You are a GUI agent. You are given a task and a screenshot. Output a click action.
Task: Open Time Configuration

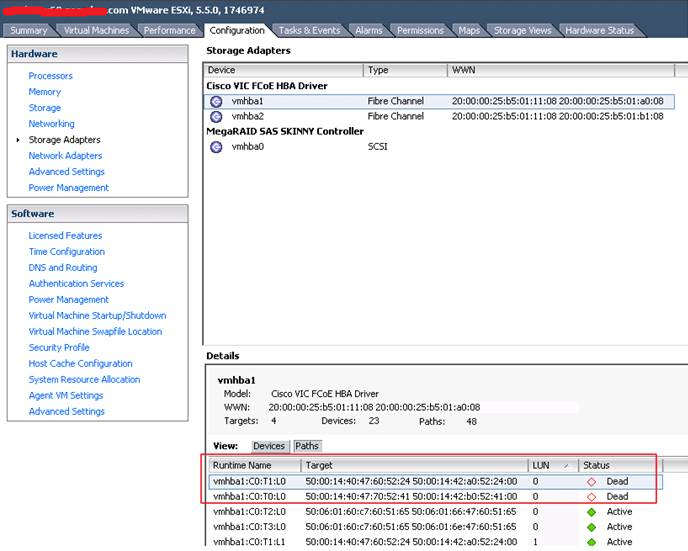pos(67,252)
